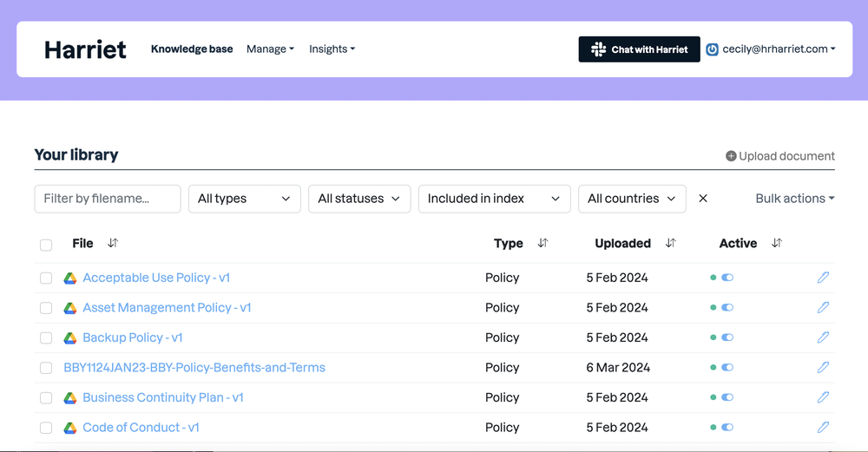
Task: Click the Chat with Harriet button
Action: coord(639,49)
